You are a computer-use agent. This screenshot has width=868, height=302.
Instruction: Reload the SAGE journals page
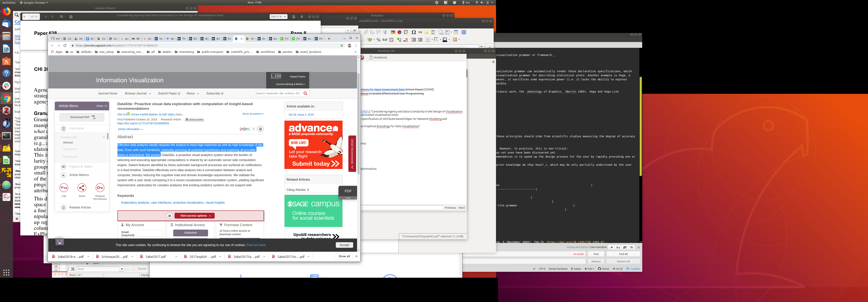tap(65, 45)
